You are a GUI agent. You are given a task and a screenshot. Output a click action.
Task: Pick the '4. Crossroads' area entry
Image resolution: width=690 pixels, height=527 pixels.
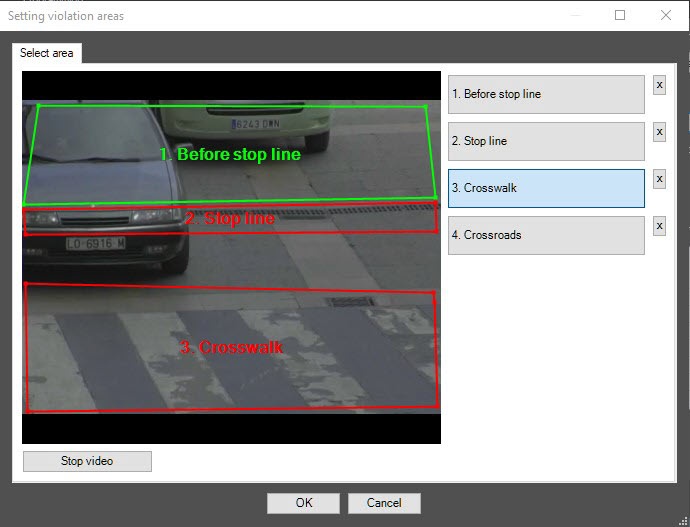(546, 235)
